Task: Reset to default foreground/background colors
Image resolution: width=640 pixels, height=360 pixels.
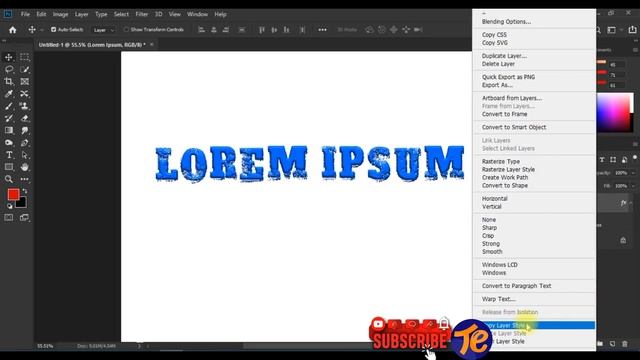Action: pos(9,206)
